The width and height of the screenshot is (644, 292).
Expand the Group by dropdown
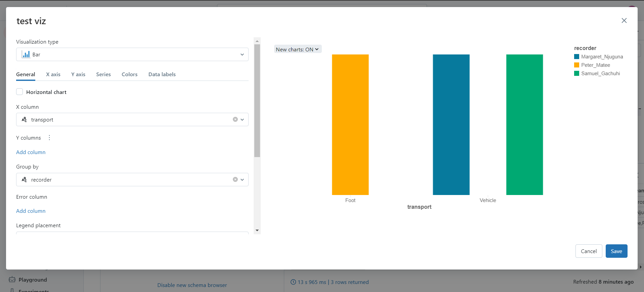pyautogui.click(x=242, y=180)
